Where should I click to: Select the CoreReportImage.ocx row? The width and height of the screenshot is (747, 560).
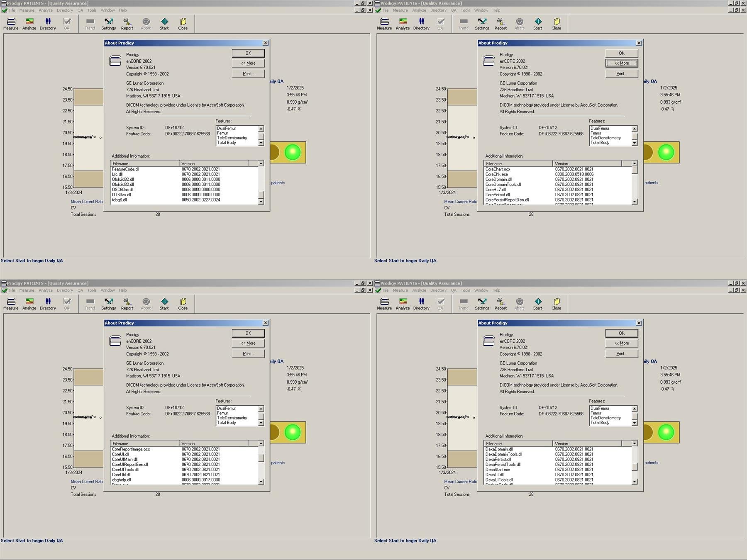coord(184,449)
